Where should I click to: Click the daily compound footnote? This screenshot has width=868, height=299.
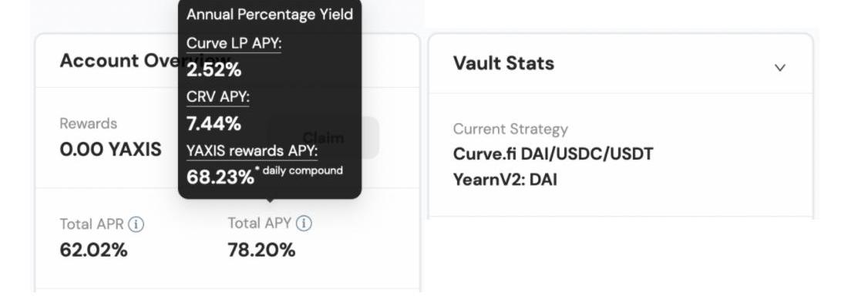pyautogui.click(x=300, y=170)
